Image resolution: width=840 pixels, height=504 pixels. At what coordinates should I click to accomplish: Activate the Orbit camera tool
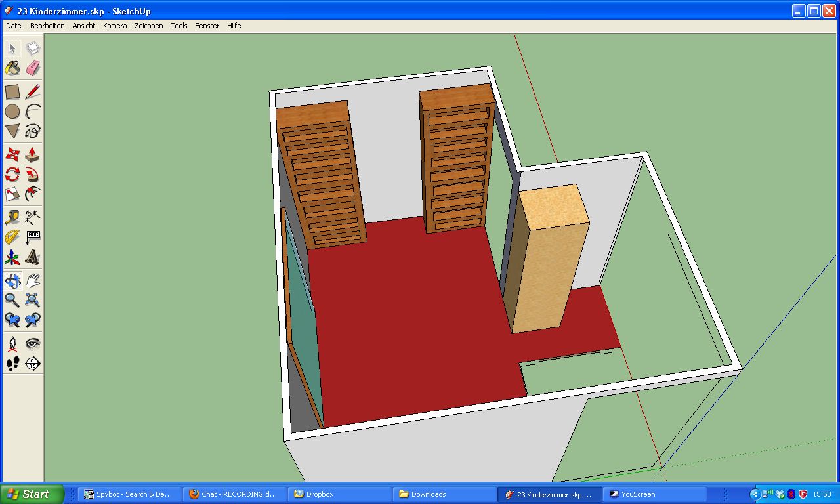point(12,281)
